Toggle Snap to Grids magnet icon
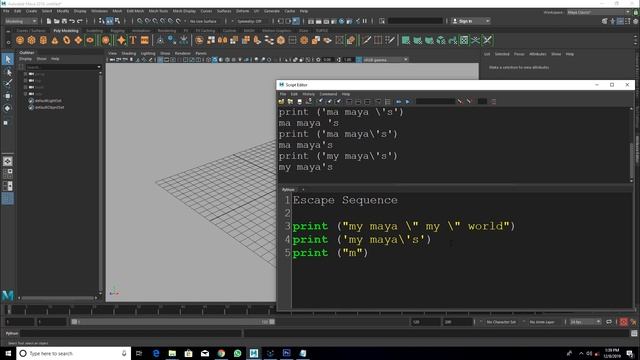 140,21
